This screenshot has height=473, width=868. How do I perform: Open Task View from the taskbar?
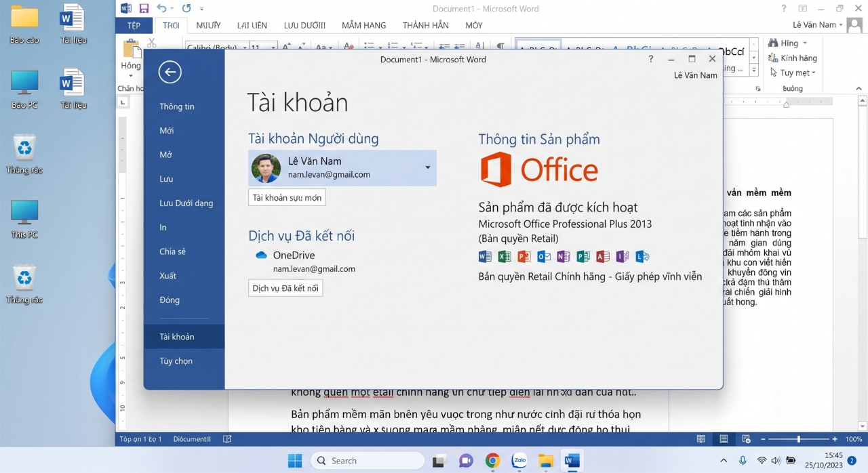pyautogui.click(x=439, y=461)
